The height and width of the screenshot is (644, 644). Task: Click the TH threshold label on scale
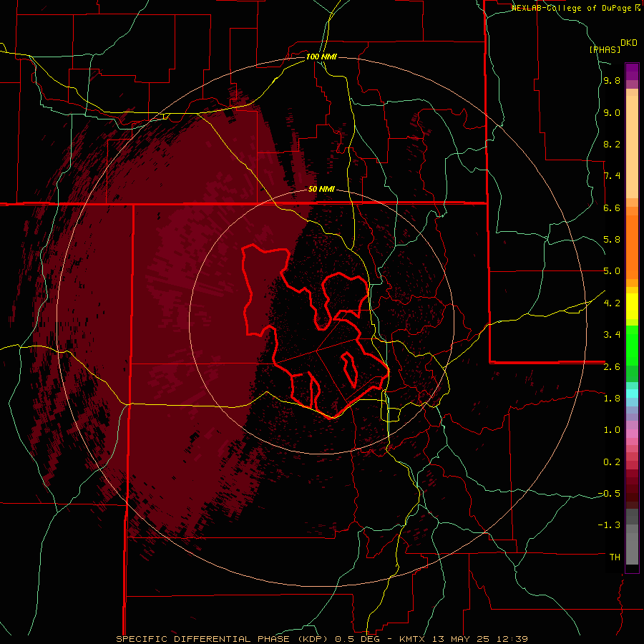(615, 557)
